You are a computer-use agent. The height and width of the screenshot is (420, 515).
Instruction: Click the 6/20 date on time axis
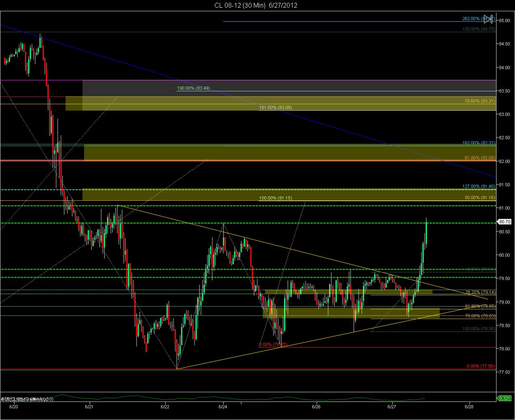pos(13,407)
